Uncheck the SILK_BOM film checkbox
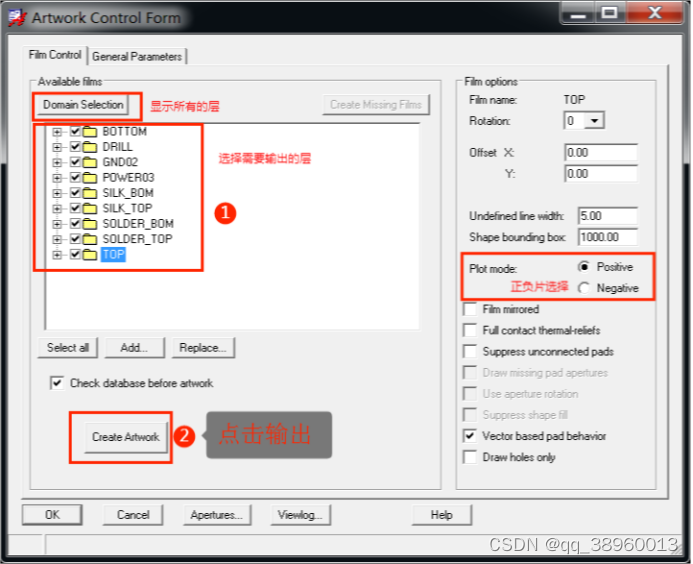Image resolution: width=693 pixels, height=564 pixels. tap(75, 193)
